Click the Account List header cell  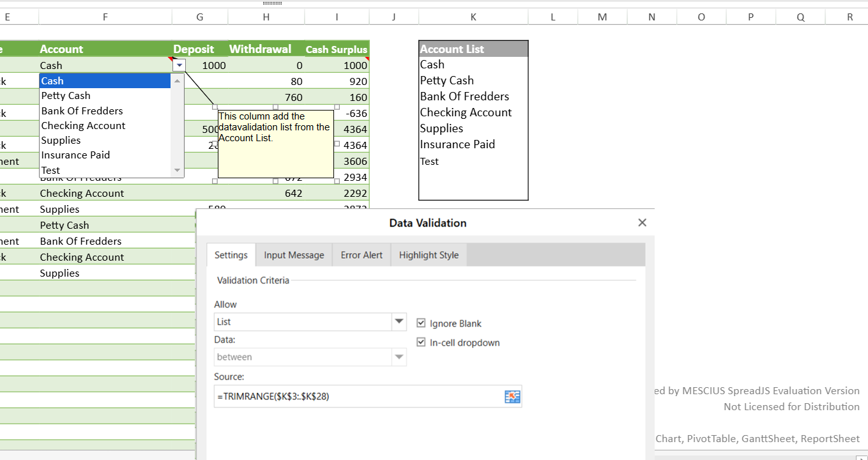pyautogui.click(x=473, y=49)
